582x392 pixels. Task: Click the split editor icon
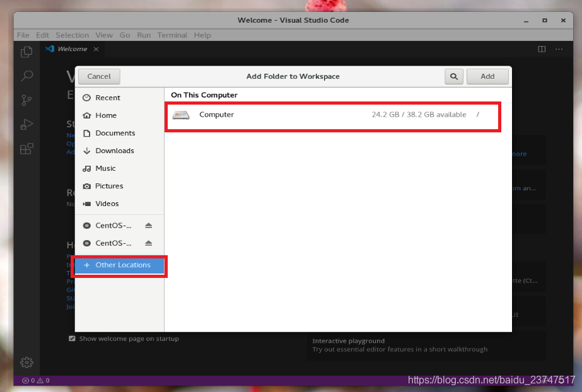[542, 49]
